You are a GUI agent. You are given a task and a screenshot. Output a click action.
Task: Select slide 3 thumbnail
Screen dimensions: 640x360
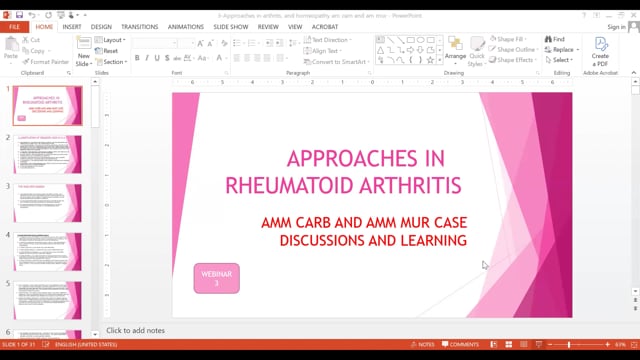48,203
